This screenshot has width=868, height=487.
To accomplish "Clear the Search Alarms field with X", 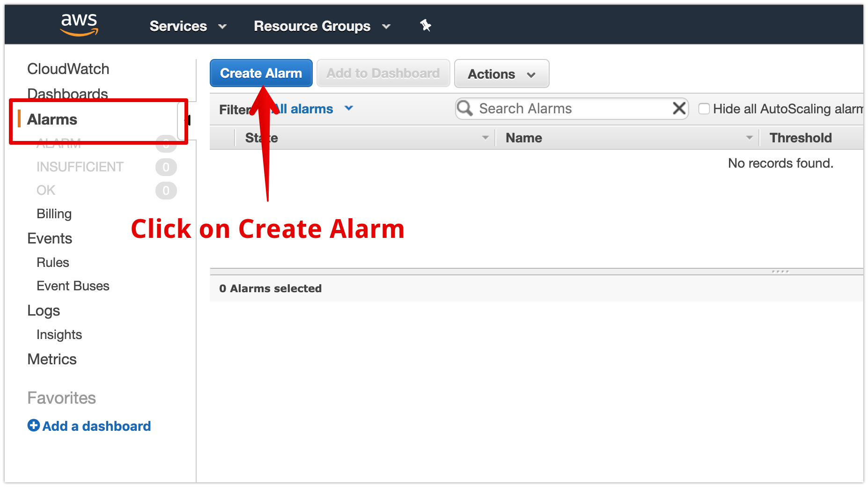I will pyautogui.click(x=679, y=108).
